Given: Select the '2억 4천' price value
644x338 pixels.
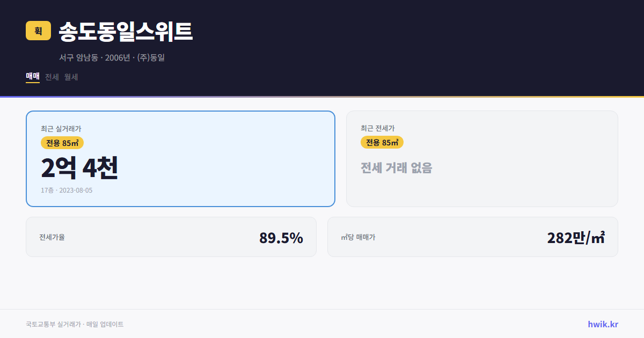Looking at the screenshot, I should tap(79, 168).
